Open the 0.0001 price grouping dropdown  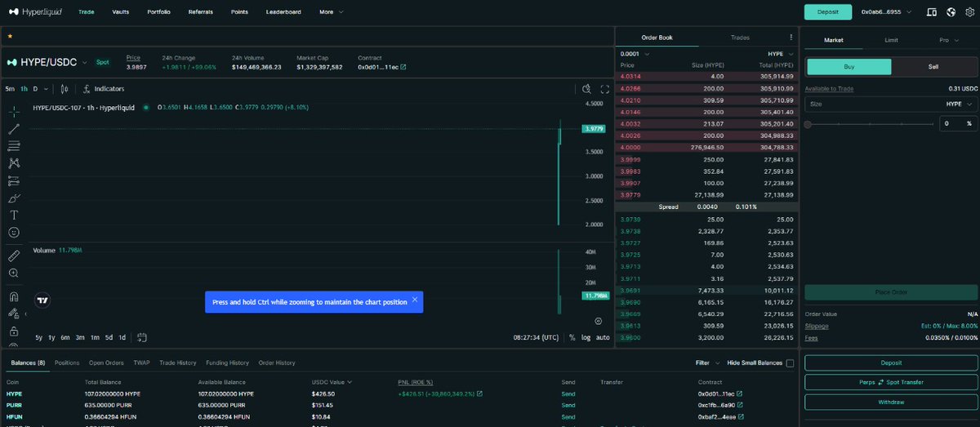pyautogui.click(x=635, y=54)
